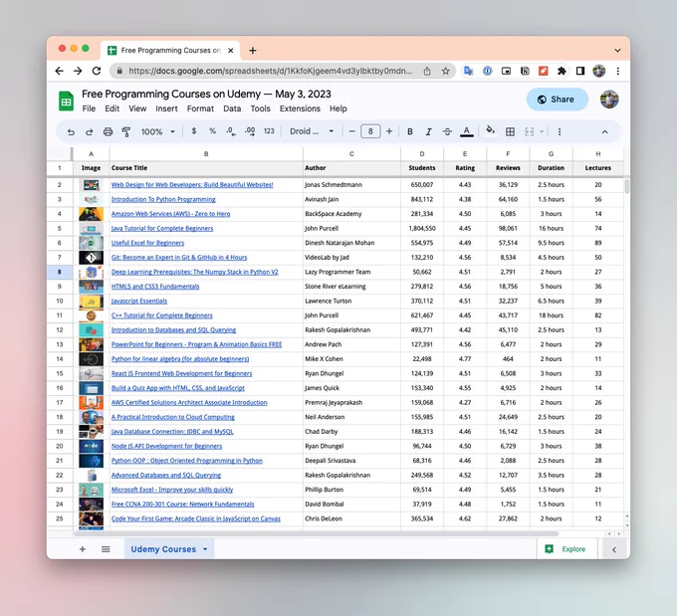
Task: Format as currency with dollar icon
Action: tap(194, 130)
